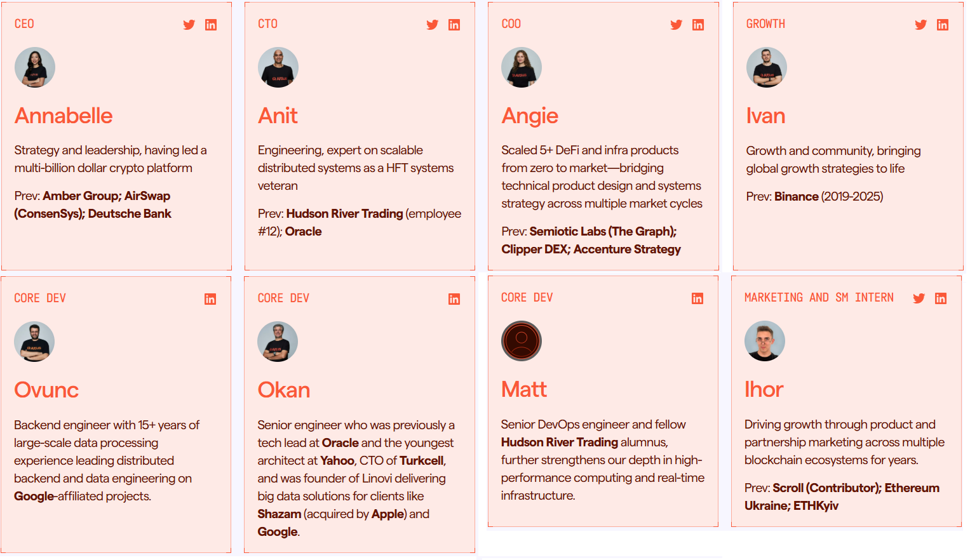Open Ovunc's LinkedIn icon
This screenshot has height=560, width=970.
pyautogui.click(x=210, y=299)
